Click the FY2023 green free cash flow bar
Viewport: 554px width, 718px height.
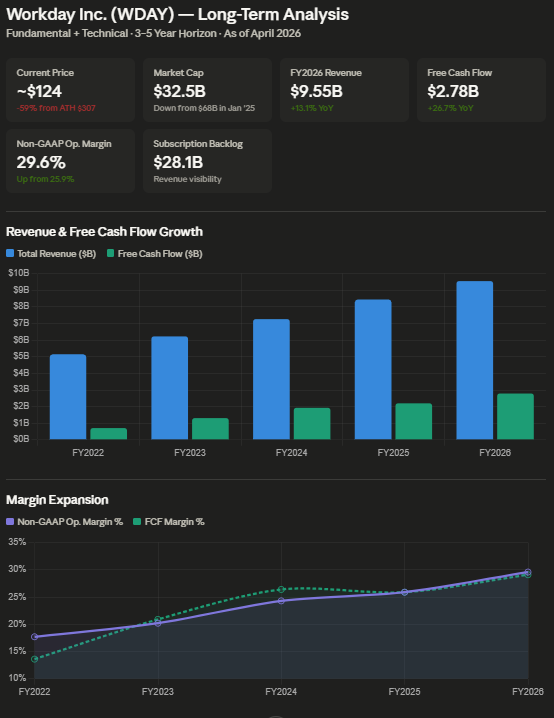click(x=210, y=429)
